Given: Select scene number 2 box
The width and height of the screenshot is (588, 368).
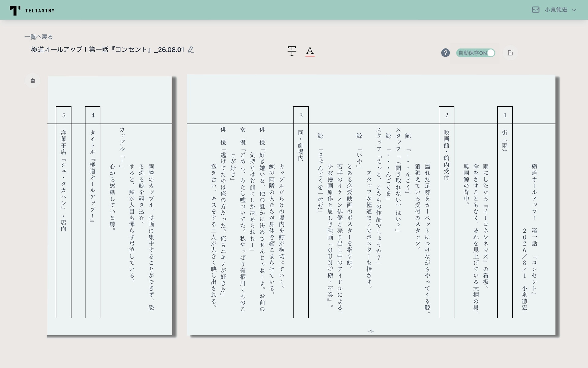Looking at the screenshot, I should coord(447,115).
